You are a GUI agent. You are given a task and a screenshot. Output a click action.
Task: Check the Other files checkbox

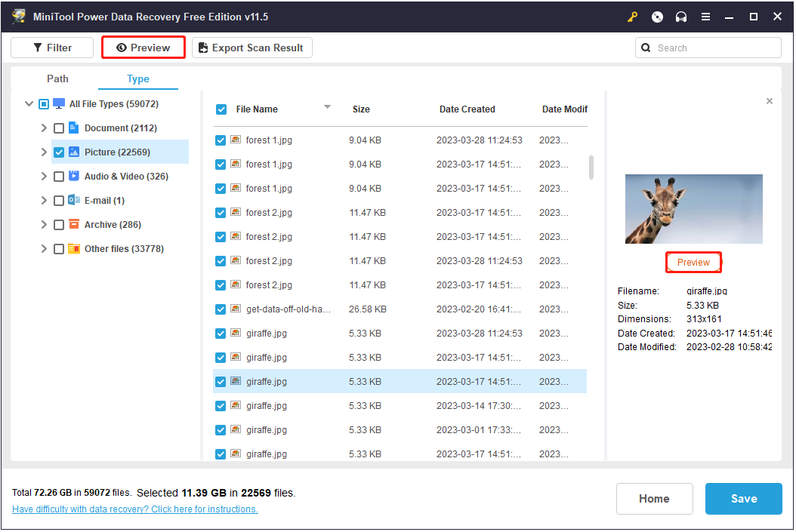point(59,249)
